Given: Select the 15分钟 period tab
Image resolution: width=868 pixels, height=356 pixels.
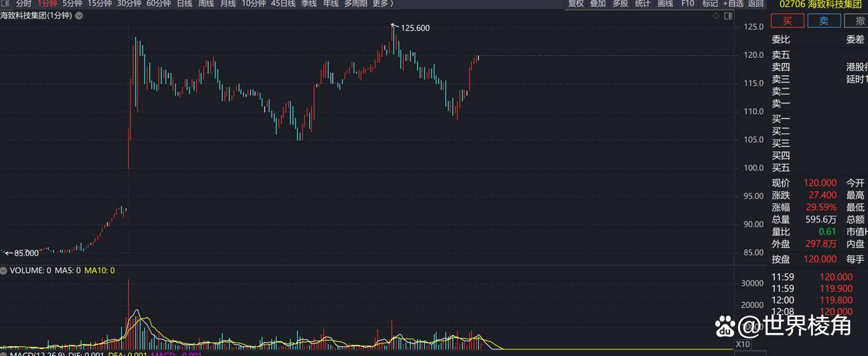Looking at the screenshot, I should tap(99, 3).
